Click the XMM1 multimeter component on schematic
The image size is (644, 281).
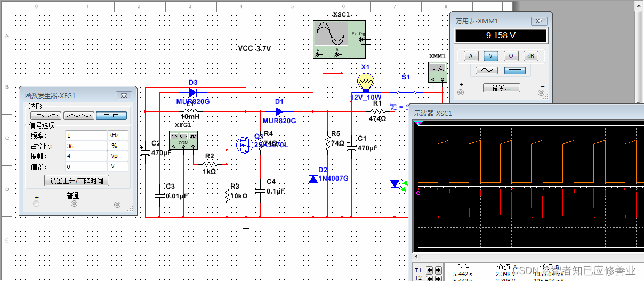tap(438, 72)
